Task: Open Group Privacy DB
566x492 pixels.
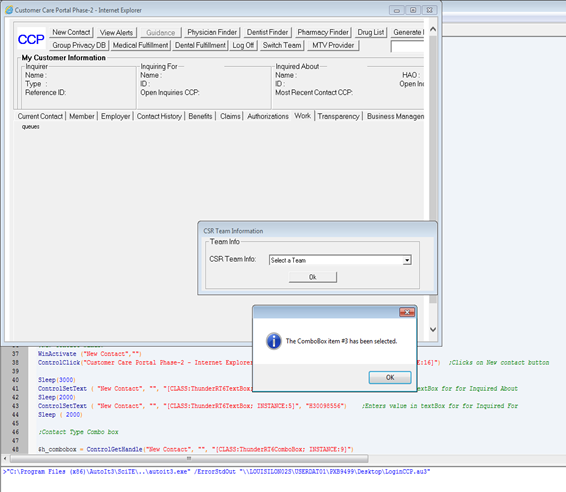Action: coord(79,45)
